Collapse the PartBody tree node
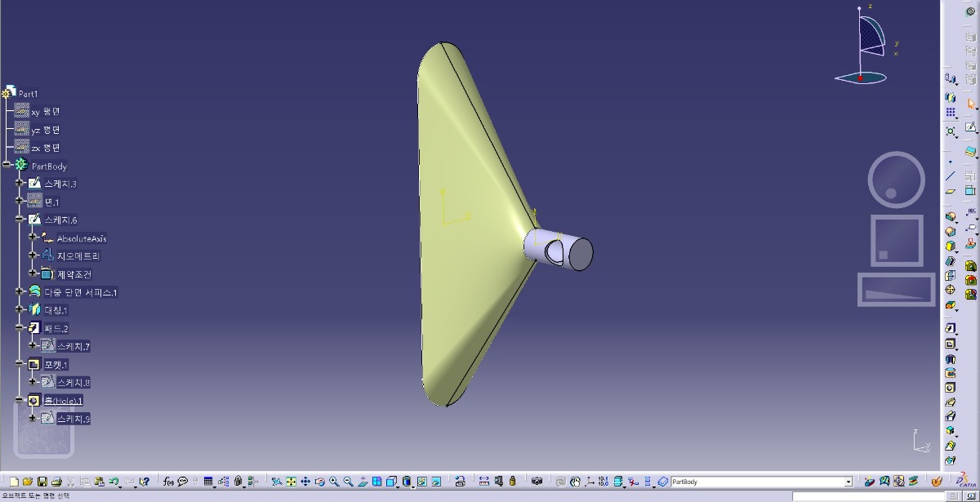 click(x=7, y=166)
